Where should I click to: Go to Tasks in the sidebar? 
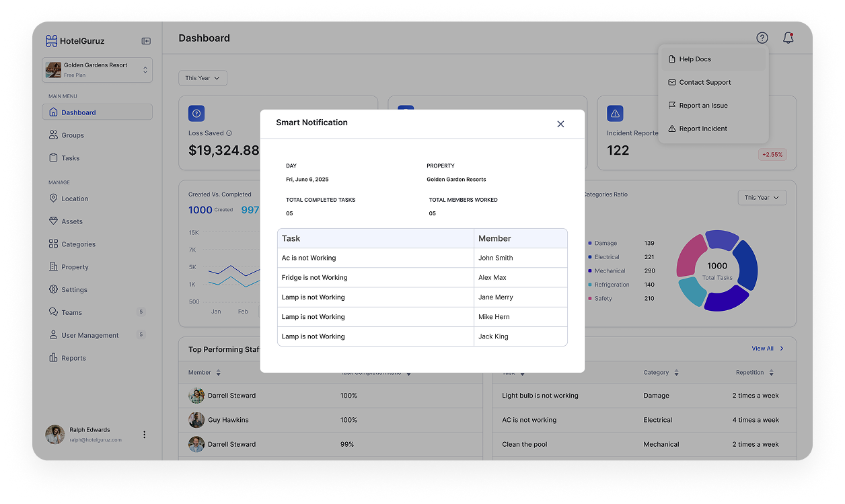coord(70,158)
